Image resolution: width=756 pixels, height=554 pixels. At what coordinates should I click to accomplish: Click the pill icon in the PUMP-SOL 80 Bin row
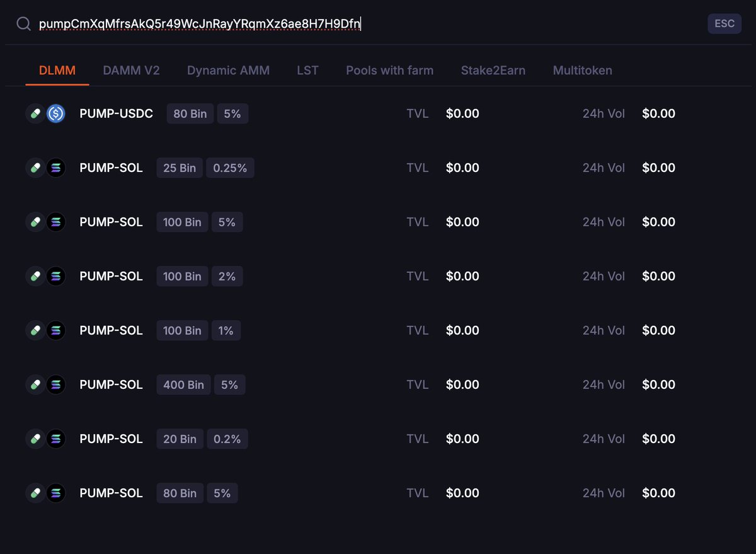(35, 493)
